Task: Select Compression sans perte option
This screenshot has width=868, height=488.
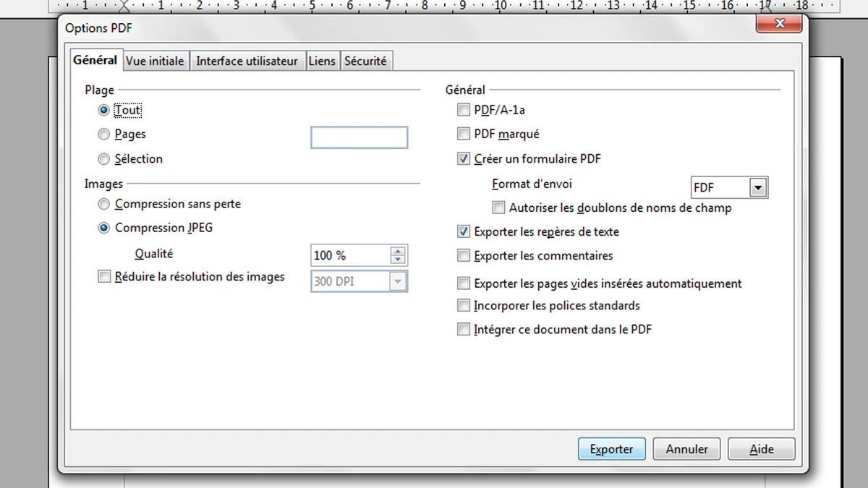Action: click(x=104, y=205)
